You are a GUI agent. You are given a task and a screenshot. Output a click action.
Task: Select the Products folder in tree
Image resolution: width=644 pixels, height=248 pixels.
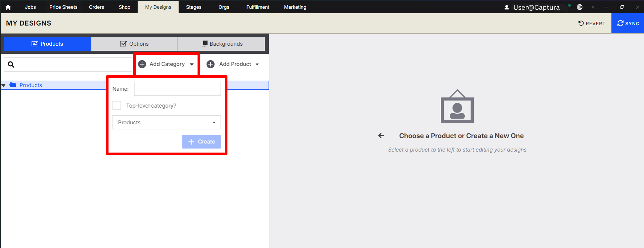point(26,85)
